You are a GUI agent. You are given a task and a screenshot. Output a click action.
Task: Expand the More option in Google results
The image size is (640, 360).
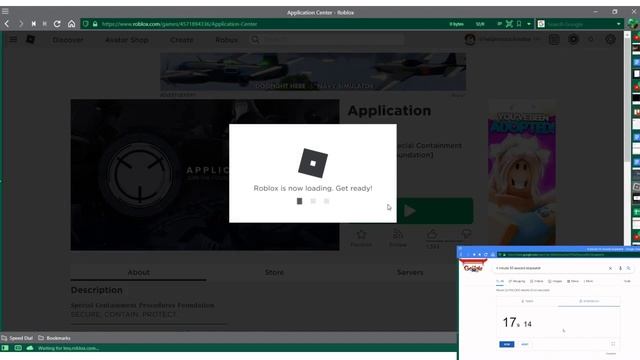tap(588, 281)
